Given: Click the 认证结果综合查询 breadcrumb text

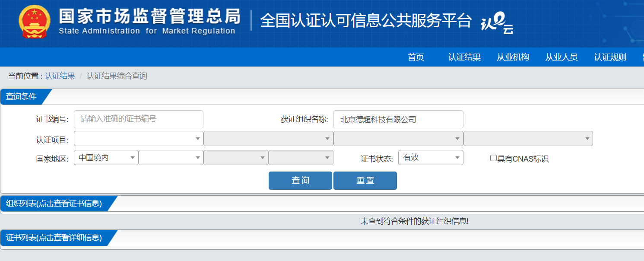Looking at the screenshot, I should [117, 76].
